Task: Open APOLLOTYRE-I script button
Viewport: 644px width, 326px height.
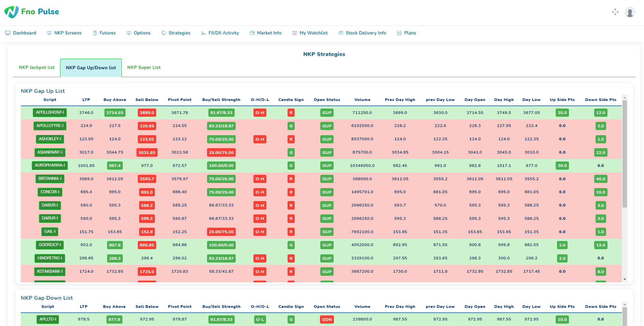Action: coord(50,126)
